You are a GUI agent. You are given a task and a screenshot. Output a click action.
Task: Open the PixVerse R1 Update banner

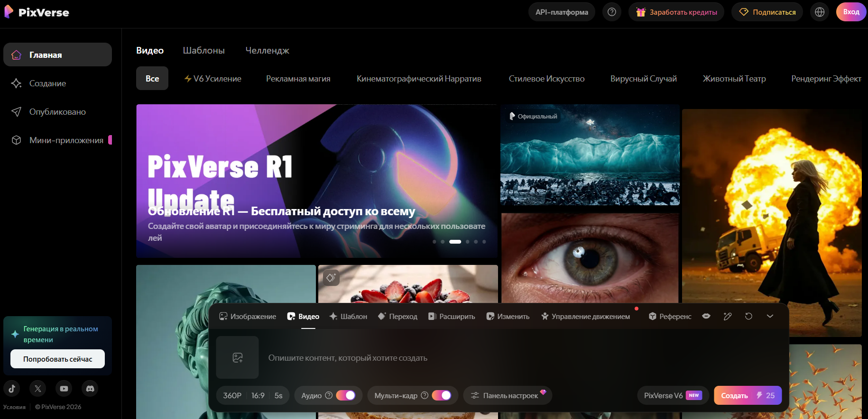[x=317, y=181]
